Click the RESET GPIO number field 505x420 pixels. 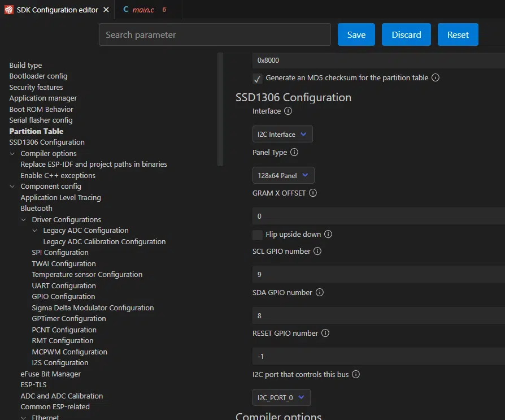(x=378, y=356)
